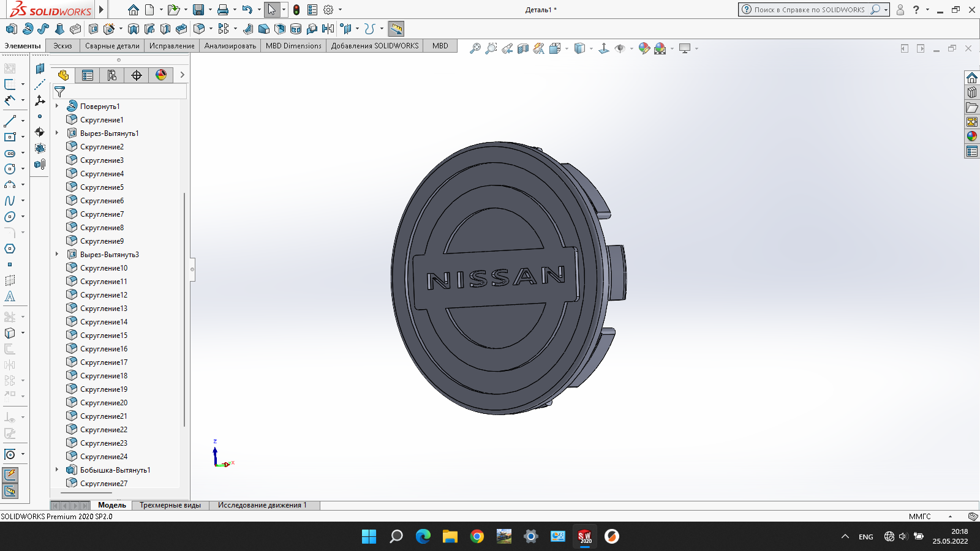Open the PropertyManager tab icon
This screenshot has width=980, height=551.
click(x=88, y=75)
